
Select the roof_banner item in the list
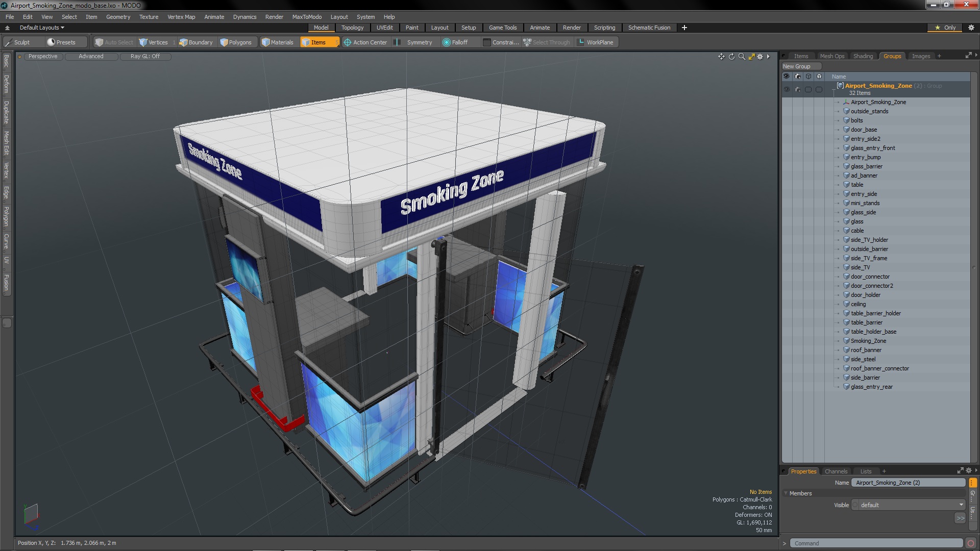[x=866, y=350]
